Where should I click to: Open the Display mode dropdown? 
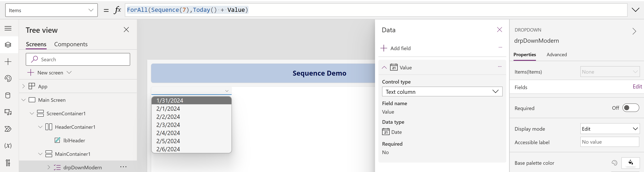(x=609, y=129)
